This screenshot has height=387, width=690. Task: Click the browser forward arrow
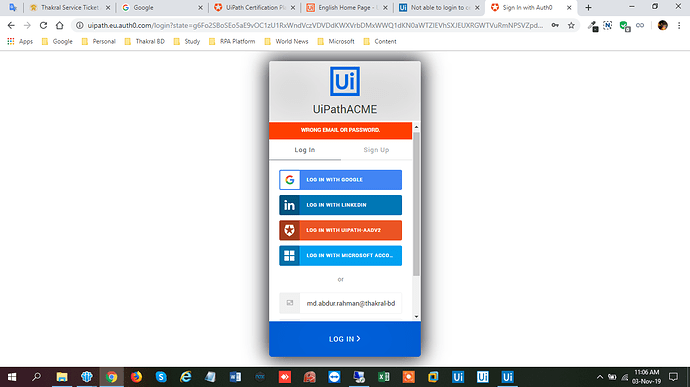(27, 26)
